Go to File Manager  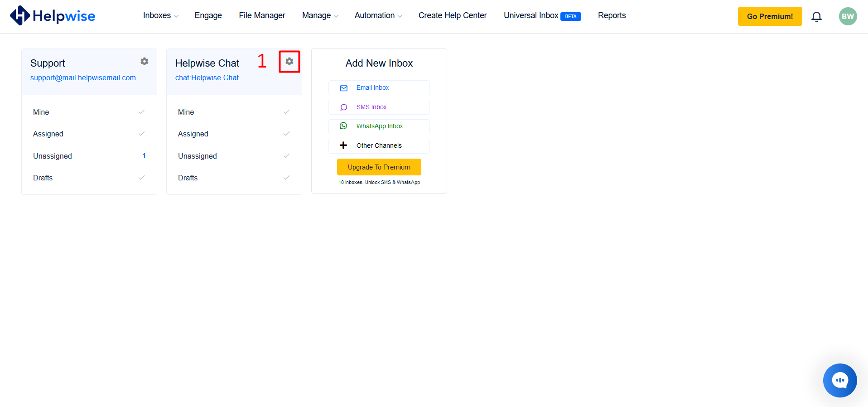(x=262, y=15)
